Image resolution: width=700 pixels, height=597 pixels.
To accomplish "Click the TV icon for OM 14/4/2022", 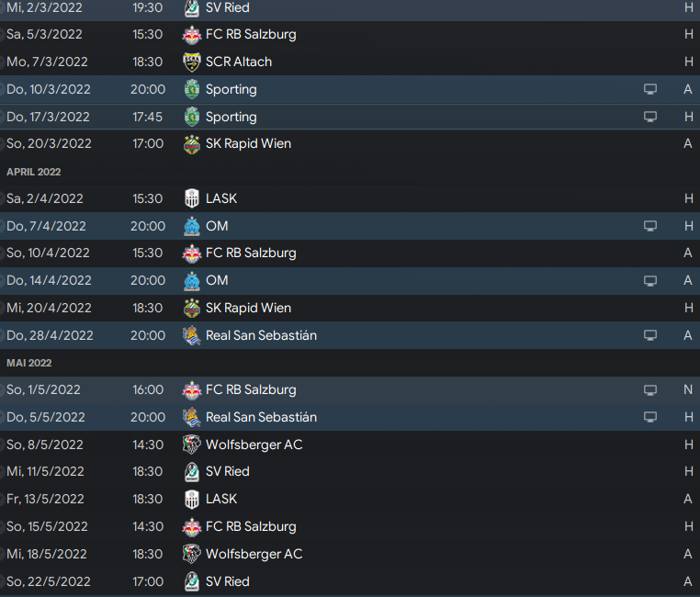I will [650, 281].
